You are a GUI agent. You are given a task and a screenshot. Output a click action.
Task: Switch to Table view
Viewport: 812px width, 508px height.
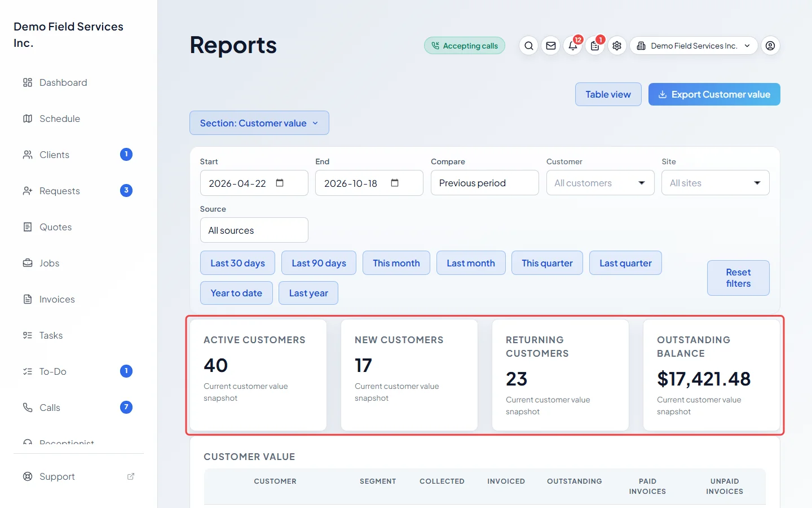point(608,94)
